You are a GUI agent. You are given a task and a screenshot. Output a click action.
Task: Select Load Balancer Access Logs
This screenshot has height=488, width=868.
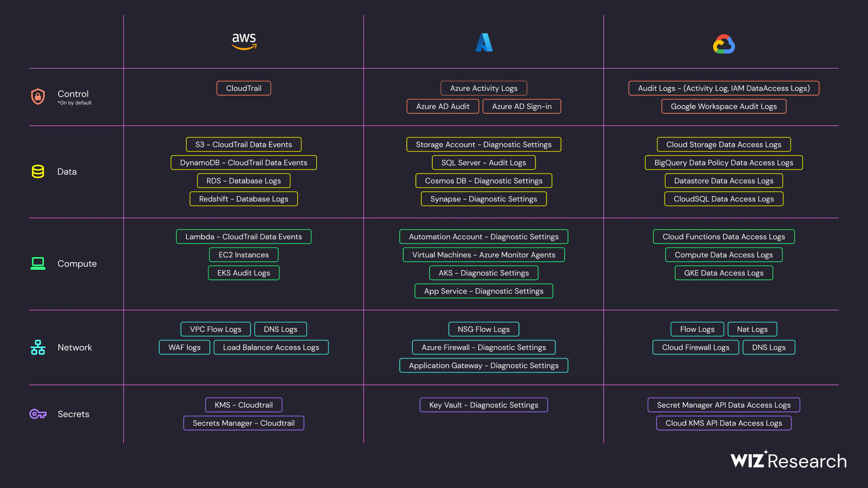click(x=271, y=347)
